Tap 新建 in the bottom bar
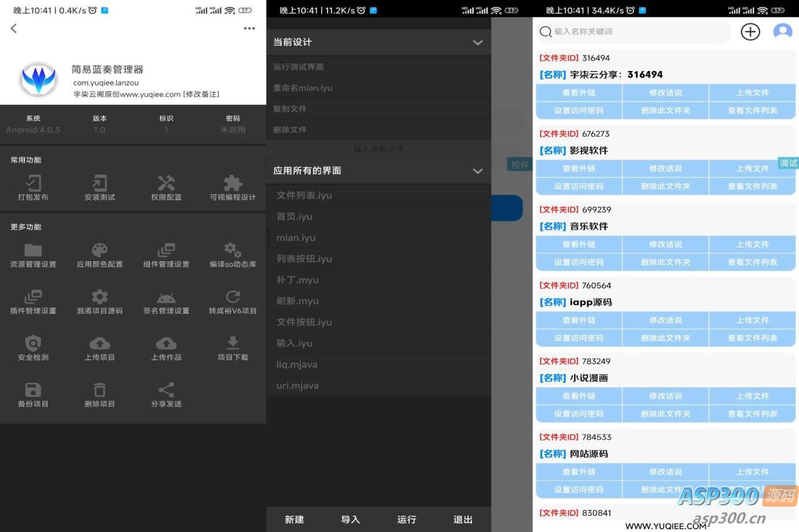 point(295,520)
